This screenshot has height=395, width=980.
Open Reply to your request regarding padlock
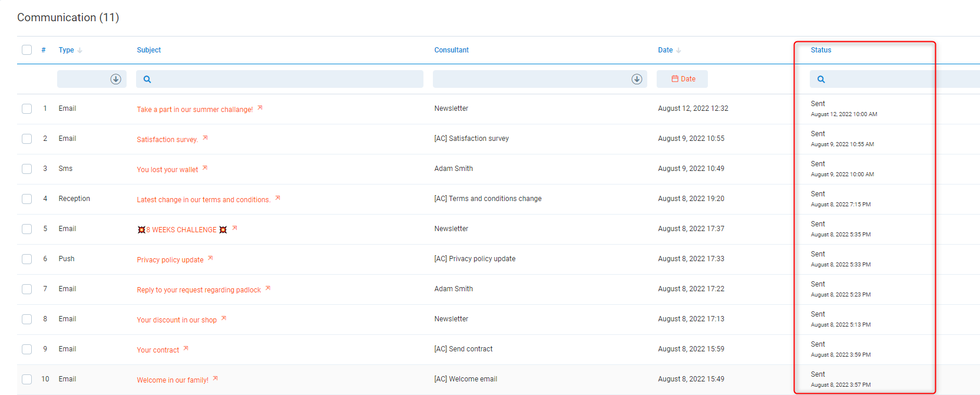pyautogui.click(x=198, y=290)
